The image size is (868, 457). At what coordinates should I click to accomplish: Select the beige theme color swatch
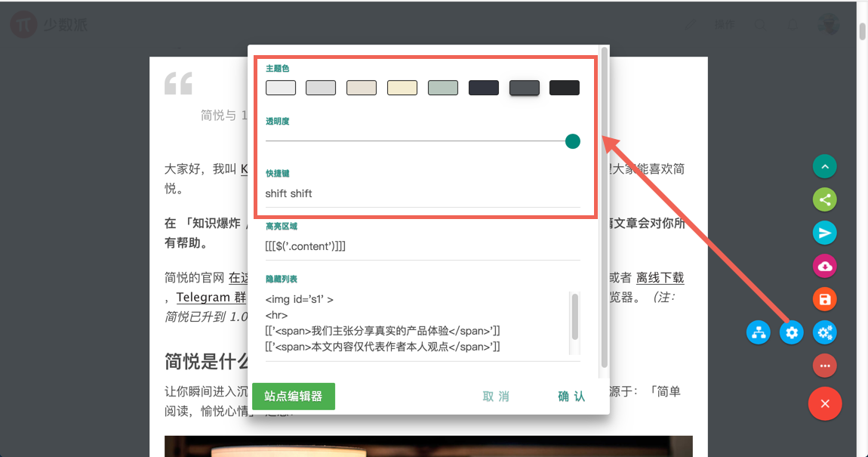click(362, 88)
